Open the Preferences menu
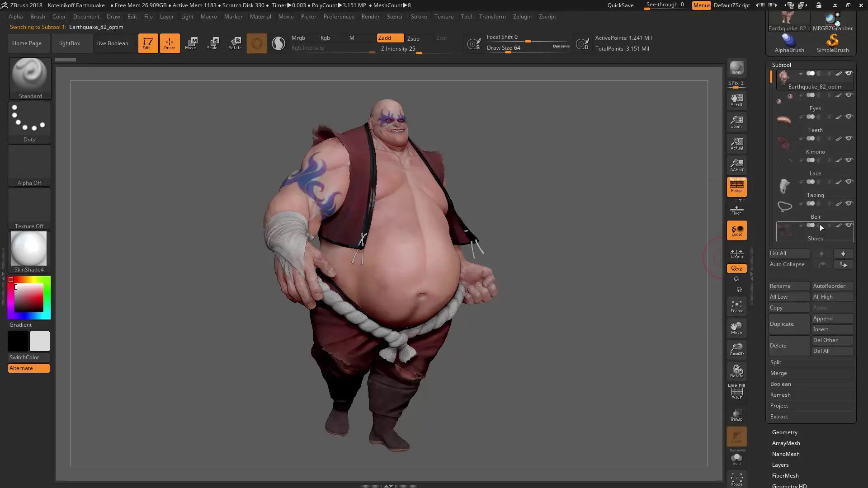This screenshot has height=488, width=868. [x=339, y=17]
